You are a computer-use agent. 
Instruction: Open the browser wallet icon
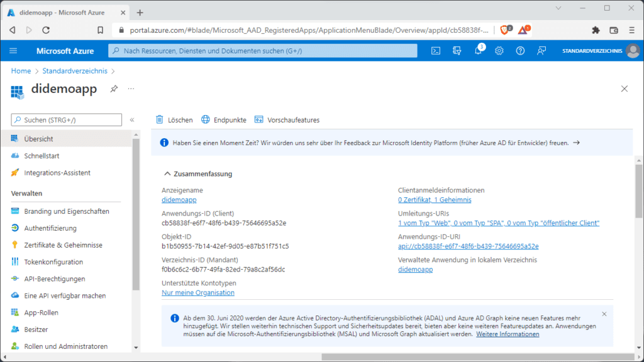point(614,30)
